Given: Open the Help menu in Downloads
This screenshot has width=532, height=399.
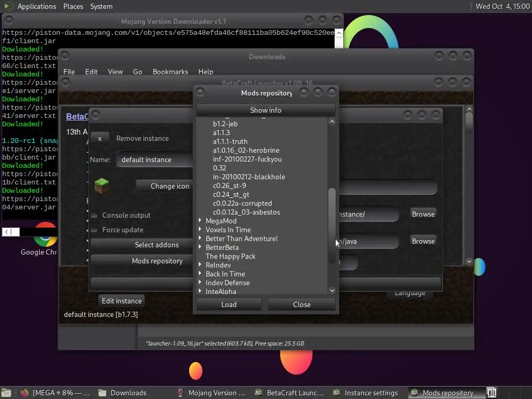Looking at the screenshot, I should tap(206, 72).
